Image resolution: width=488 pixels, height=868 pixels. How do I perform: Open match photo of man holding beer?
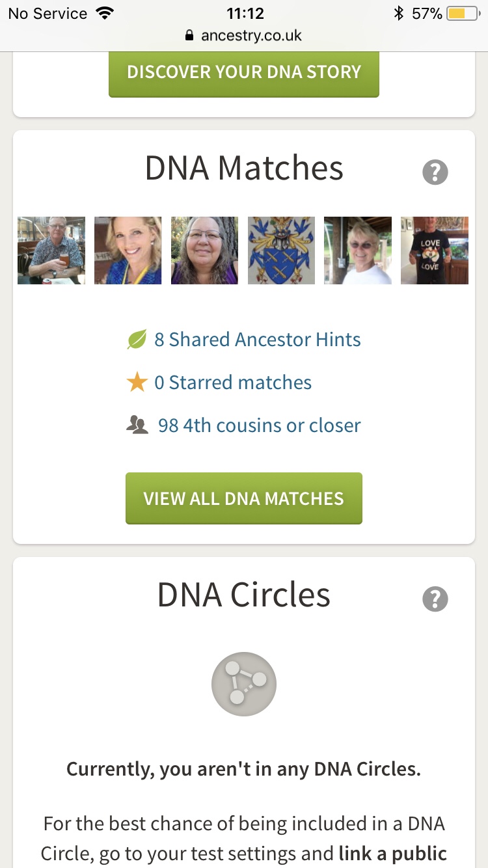pyautogui.click(x=51, y=251)
